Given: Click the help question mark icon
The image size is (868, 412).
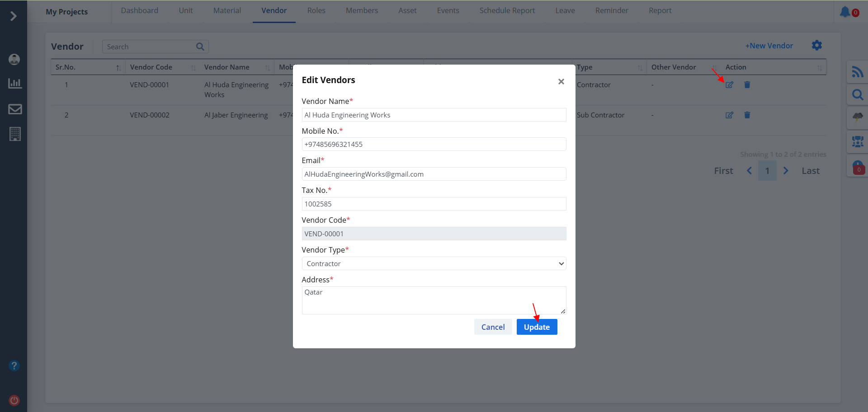Looking at the screenshot, I should (14, 365).
